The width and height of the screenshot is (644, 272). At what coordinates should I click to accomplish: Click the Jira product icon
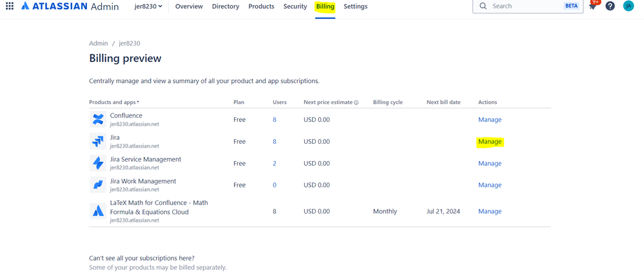[x=98, y=141]
